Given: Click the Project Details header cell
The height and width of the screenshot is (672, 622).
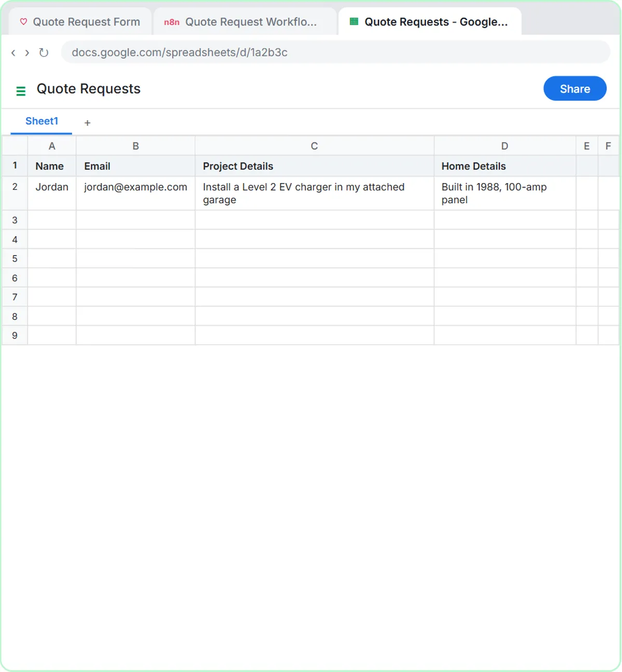Looking at the screenshot, I should (314, 166).
